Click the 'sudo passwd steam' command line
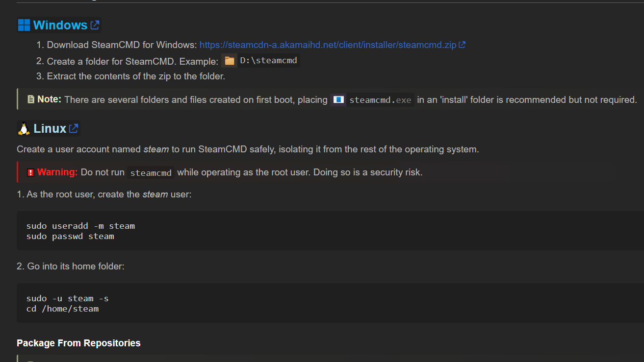The image size is (644, 362). 70,236
